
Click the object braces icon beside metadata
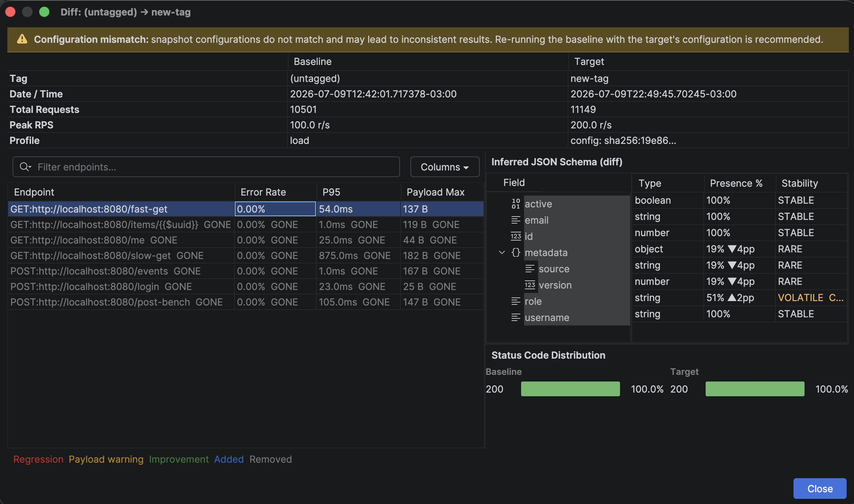point(516,252)
